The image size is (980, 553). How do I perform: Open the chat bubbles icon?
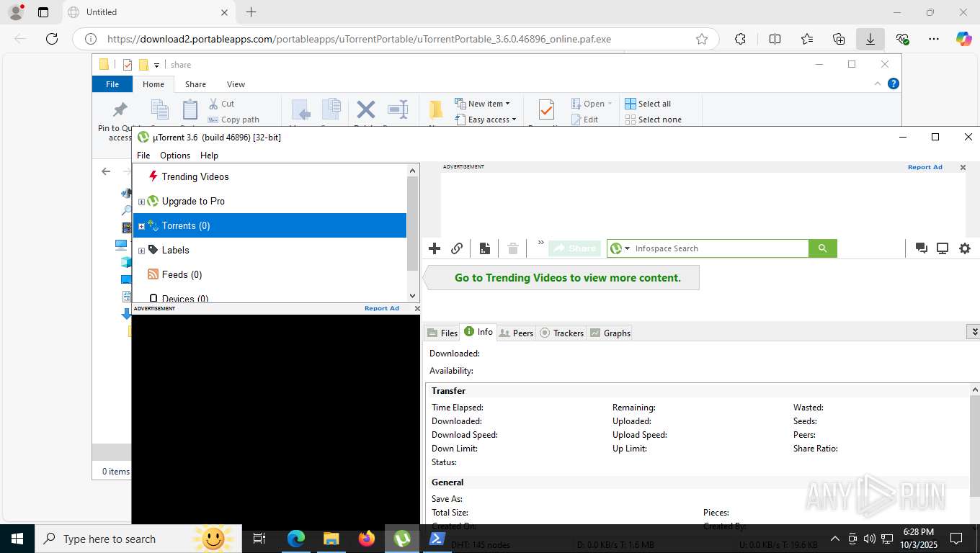921,248
